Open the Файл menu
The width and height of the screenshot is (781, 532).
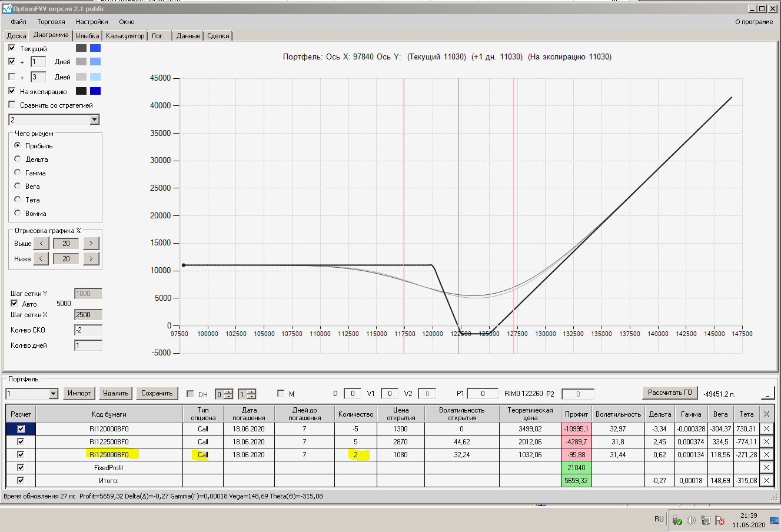pos(18,22)
